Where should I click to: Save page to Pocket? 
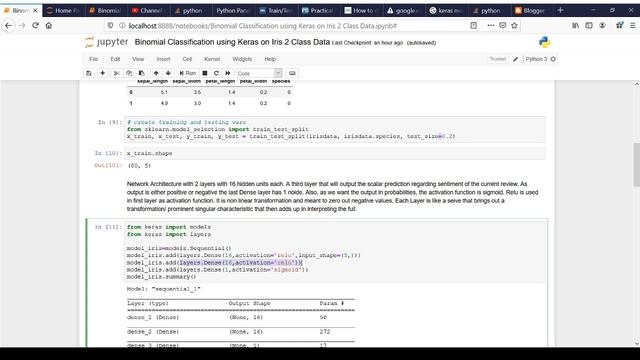(502, 25)
